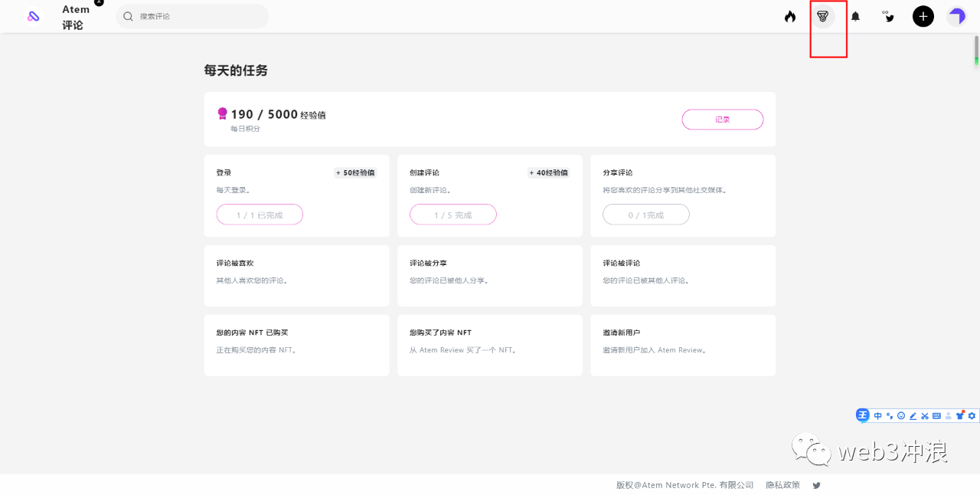Click into the 搜索评论 search field
Image resolution: width=980 pixels, height=495 pixels.
pyautogui.click(x=199, y=16)
